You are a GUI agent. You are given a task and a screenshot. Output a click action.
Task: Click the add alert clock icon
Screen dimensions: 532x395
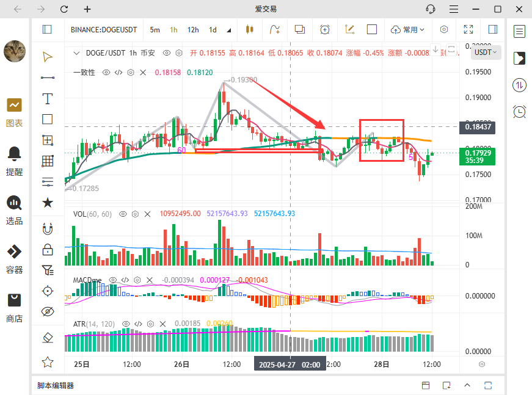tap(324, 29)
